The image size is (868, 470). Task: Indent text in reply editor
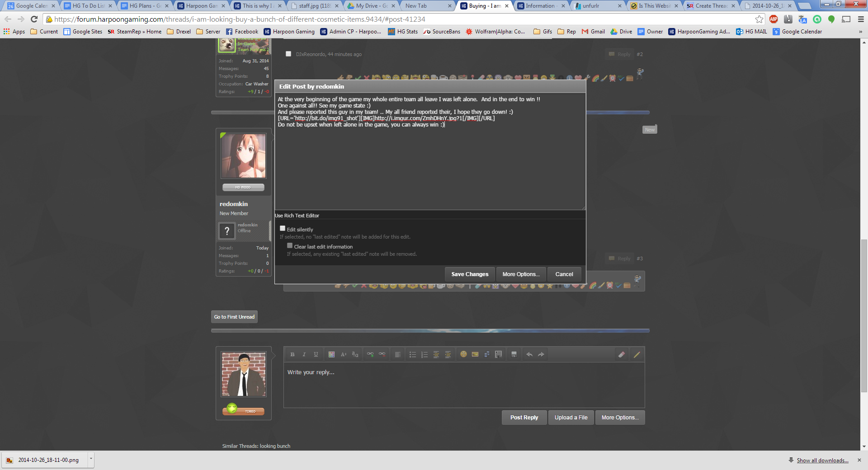(448, 355)
